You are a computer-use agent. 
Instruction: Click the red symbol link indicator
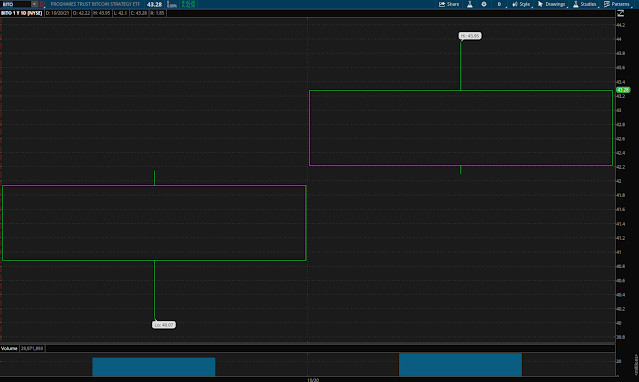coord(42,4)
